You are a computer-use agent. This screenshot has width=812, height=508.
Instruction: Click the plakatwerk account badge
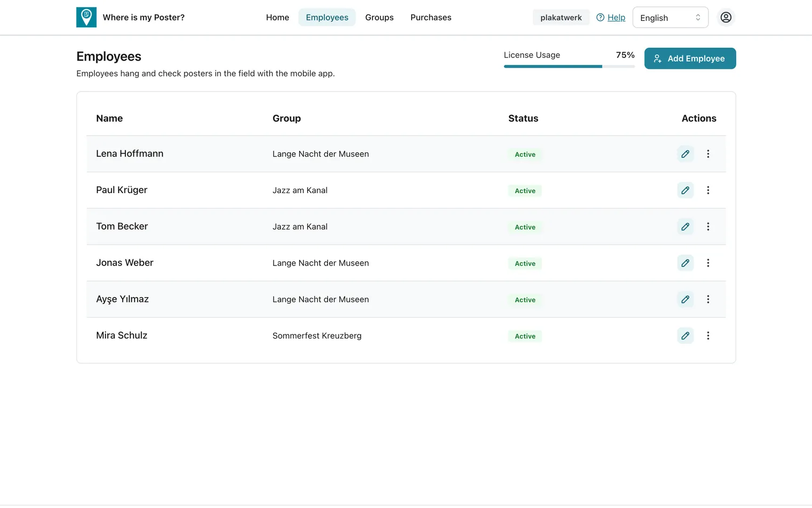pyautogui.click(x=561, y=18)
